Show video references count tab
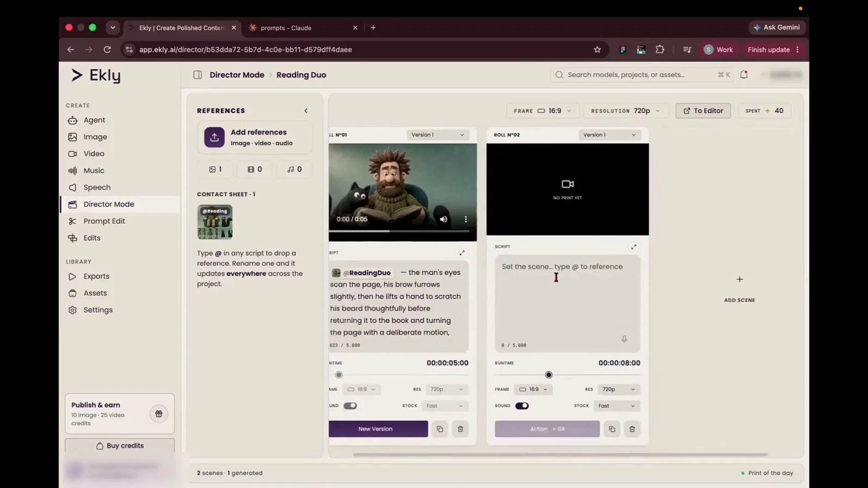The width and height of the screenshot is (868, 488). click(x=254, y=169)
